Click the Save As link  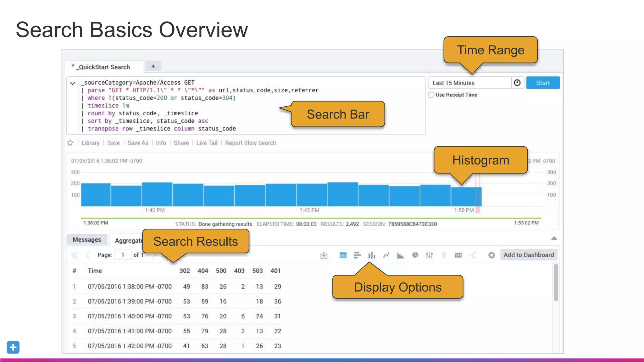click(138, 143)
